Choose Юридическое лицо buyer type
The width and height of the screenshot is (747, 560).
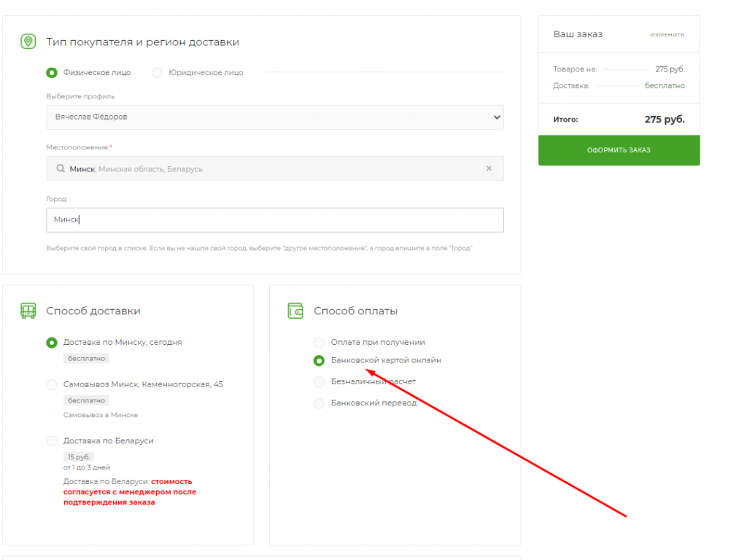pyautogui.click(x=157, y=73)
